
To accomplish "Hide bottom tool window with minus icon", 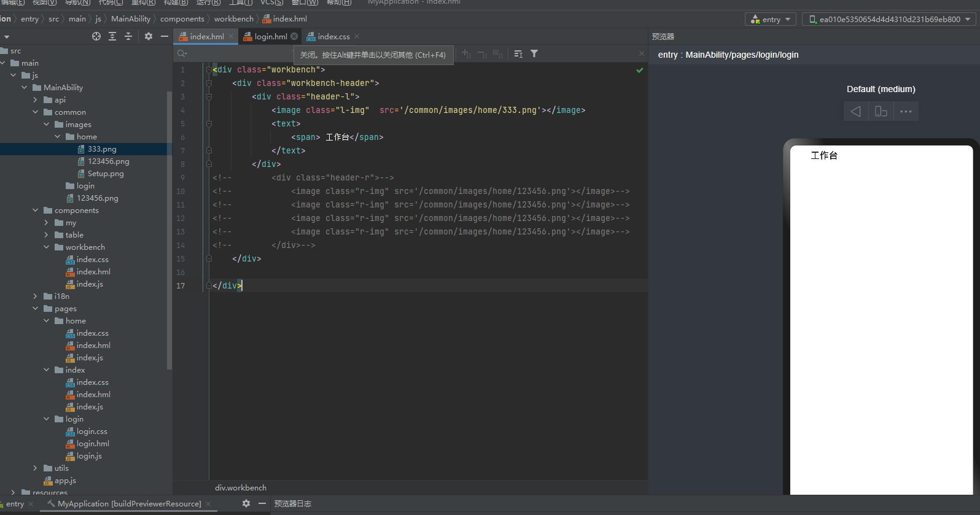I will tap(262, 503).
